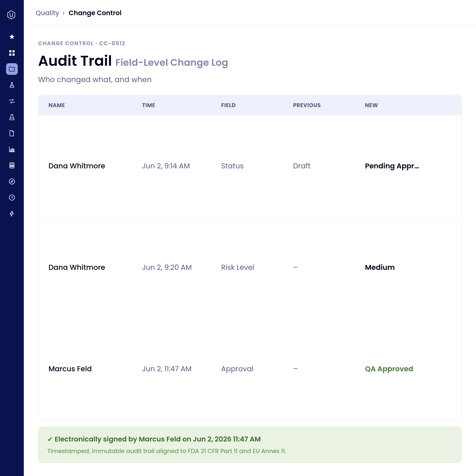476x476 pixels.
Task: Click the Change Control breadcrumb
Action: (x=95, y=13)
